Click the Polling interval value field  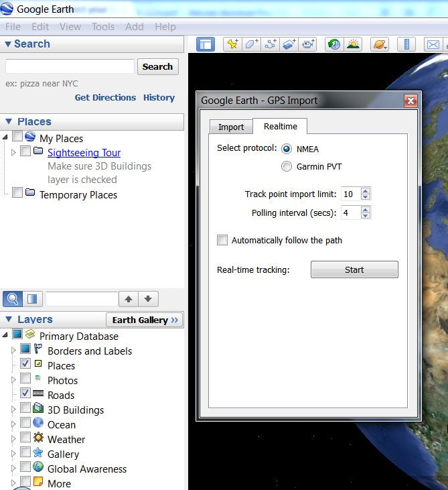click(351, 212)
